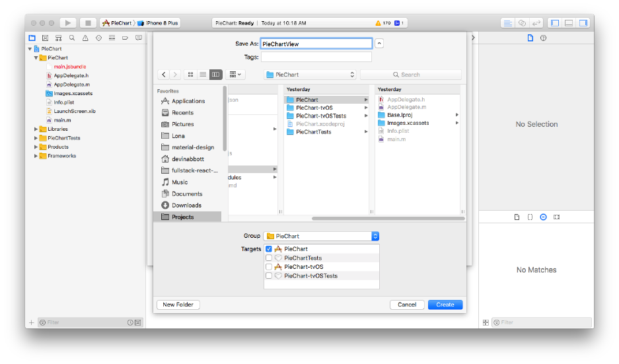Click the Cancel button

coord(407,305)
